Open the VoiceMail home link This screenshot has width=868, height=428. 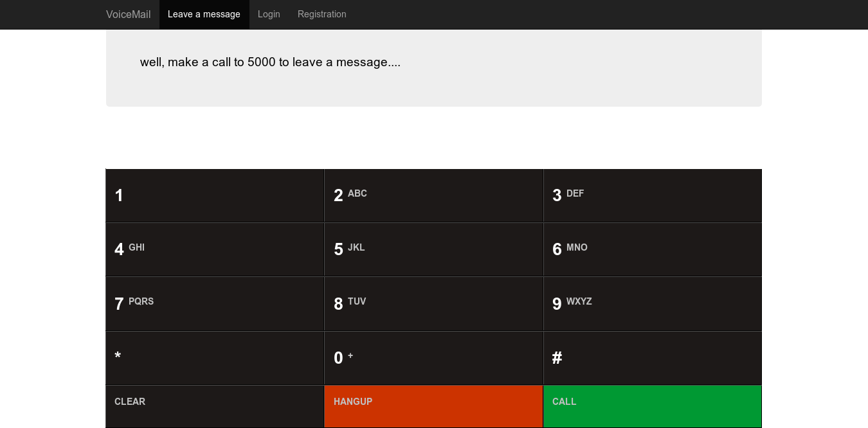coord(129,14)
